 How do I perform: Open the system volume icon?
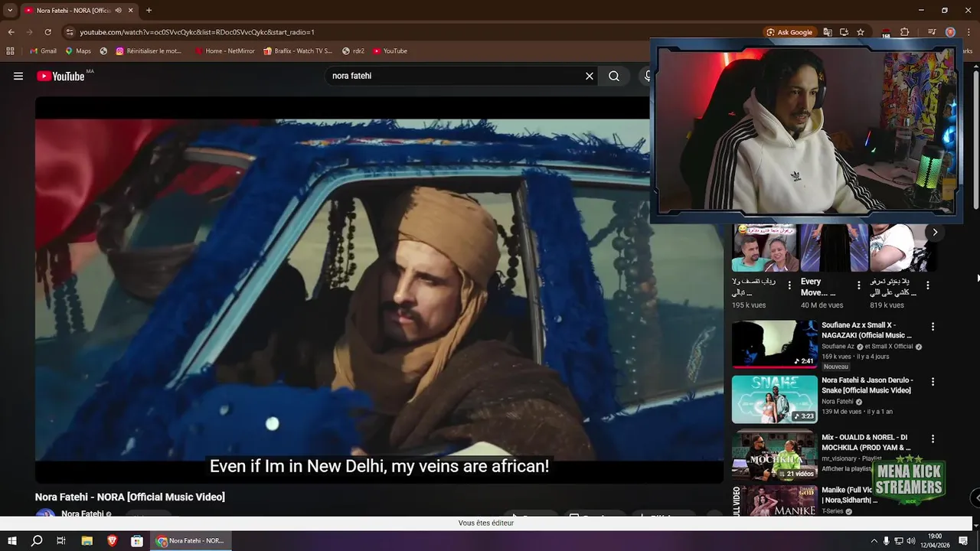tap(911, 541)
